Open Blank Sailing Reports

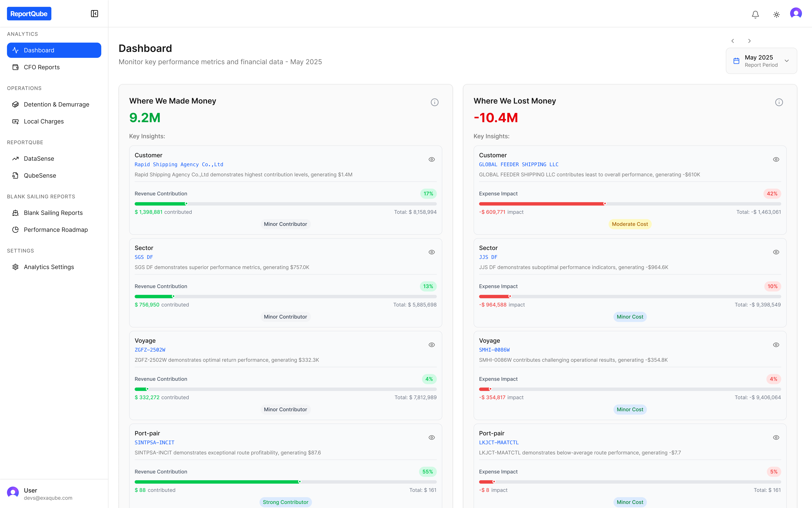(x=54, y=213)
